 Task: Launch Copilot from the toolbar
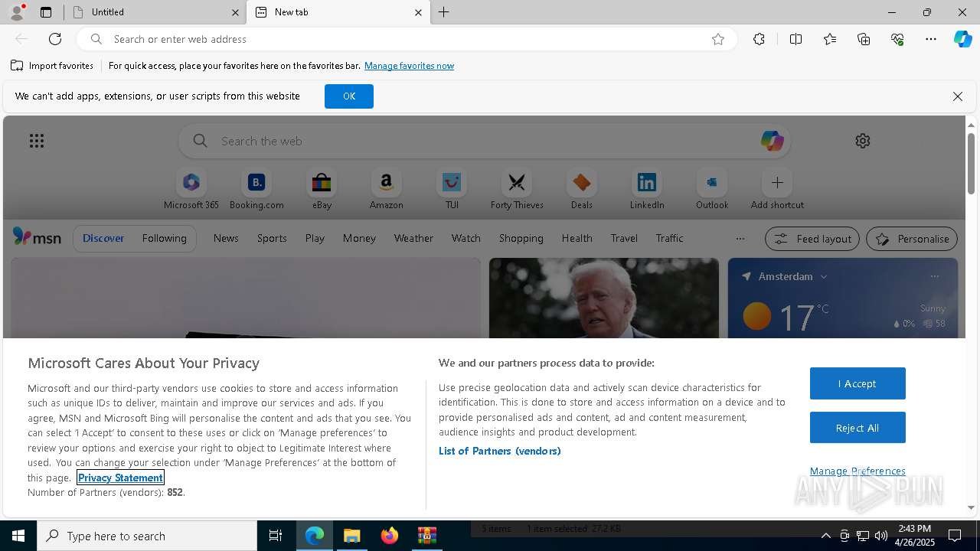[x=962, y=39]
